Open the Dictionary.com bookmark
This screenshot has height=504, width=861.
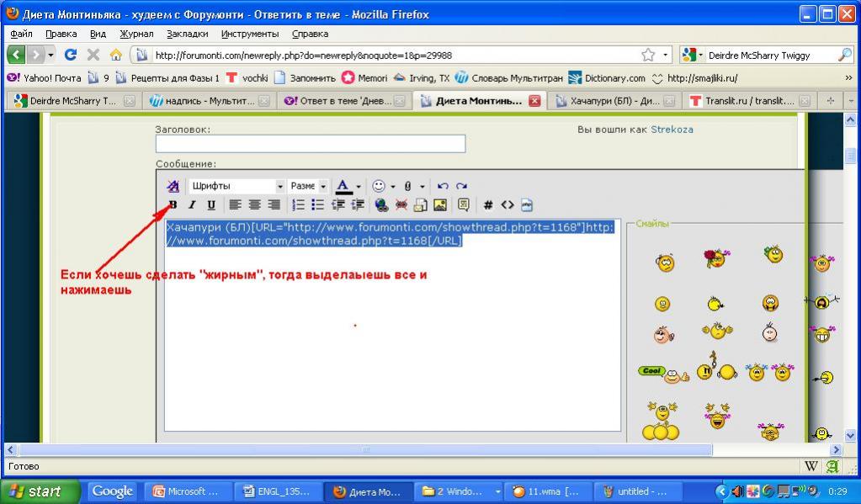point(608,78)
